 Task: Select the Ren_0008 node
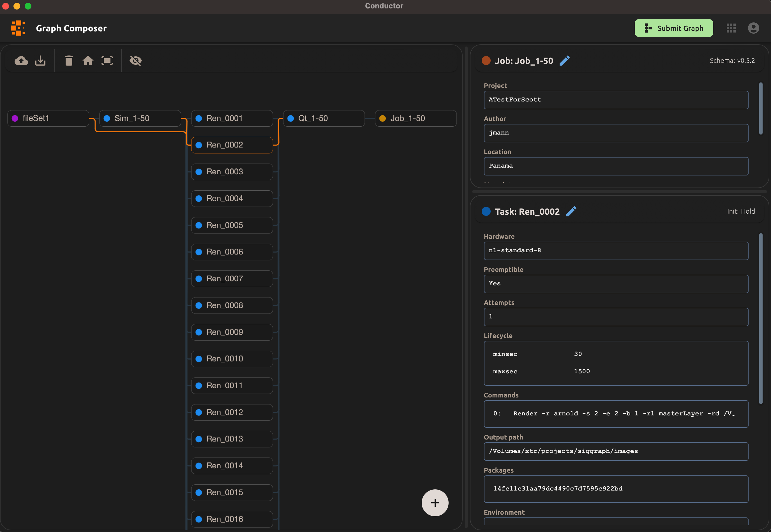pyautogui.click(x=232, y=305)
